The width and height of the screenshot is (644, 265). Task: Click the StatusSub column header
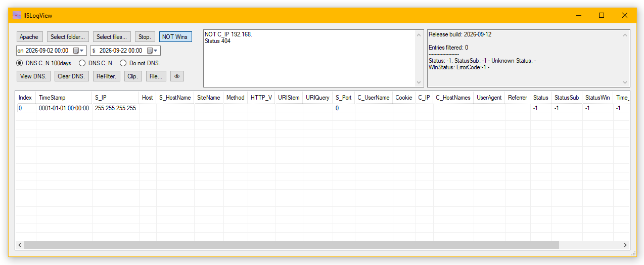[567, 98]
